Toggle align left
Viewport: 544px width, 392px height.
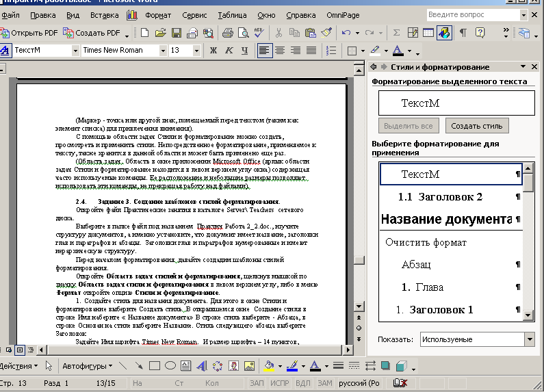264,51
